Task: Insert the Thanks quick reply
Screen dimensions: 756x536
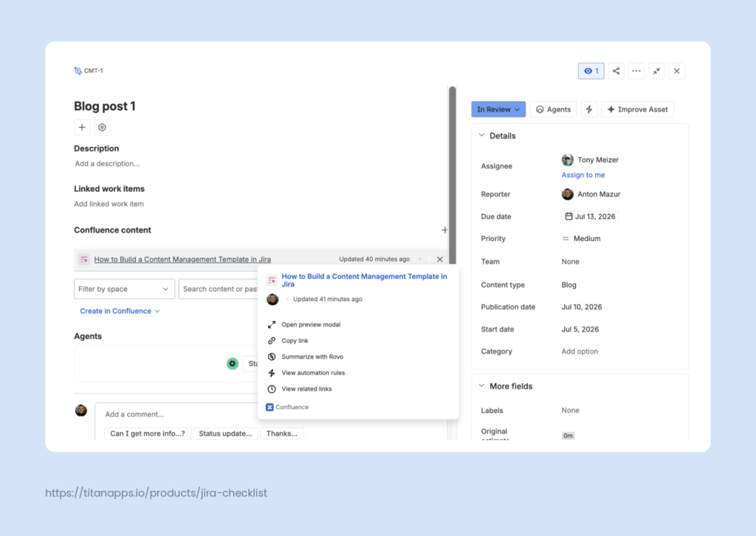Action: point(281,433)
